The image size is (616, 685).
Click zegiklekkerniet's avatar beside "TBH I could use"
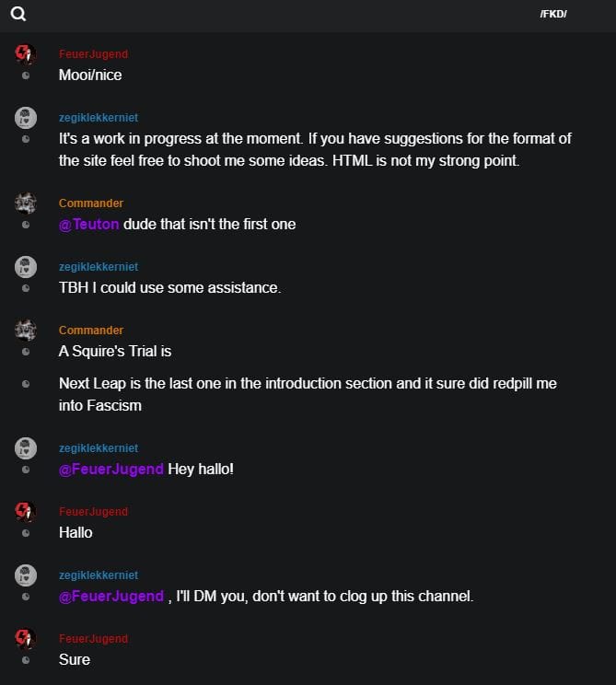26,267
